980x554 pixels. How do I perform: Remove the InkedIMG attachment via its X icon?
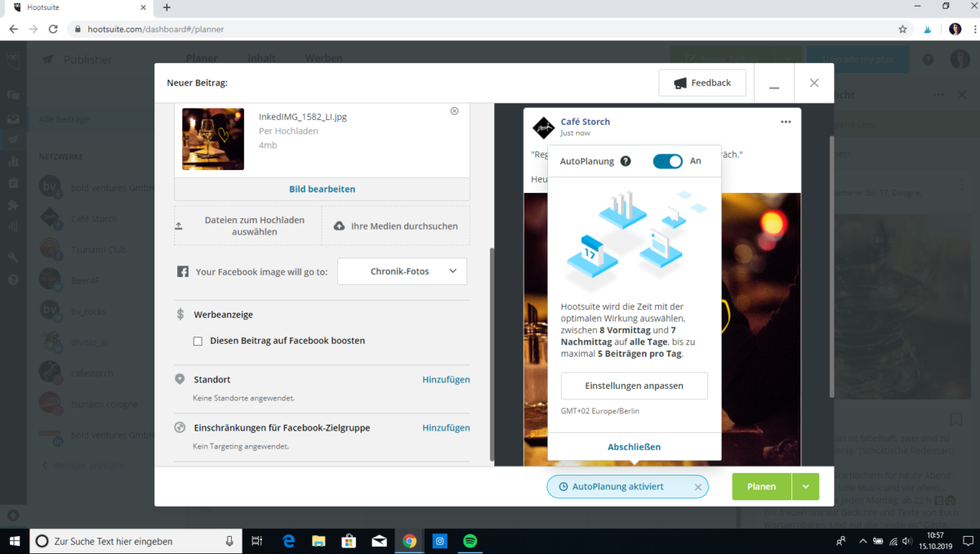point(454,111)
